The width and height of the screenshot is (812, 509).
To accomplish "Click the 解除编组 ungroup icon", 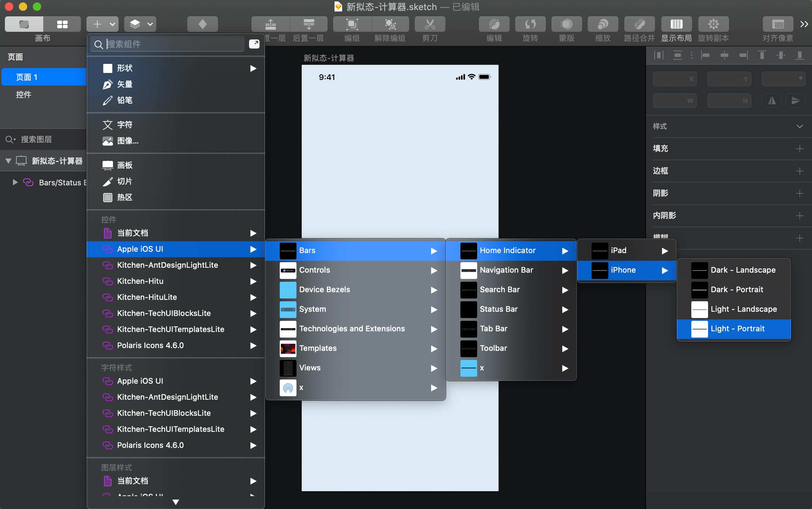I will tap(390, 24).
